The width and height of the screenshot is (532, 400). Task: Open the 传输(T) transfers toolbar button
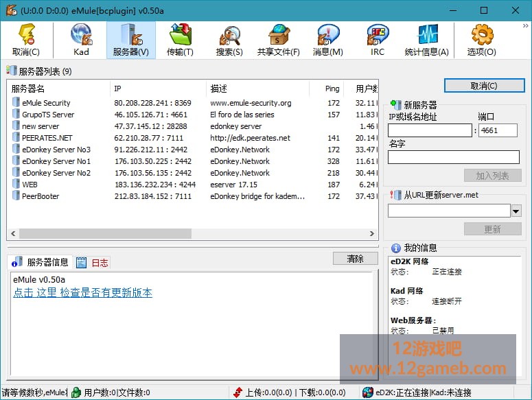pyautogui.click(x=180, y=40)
